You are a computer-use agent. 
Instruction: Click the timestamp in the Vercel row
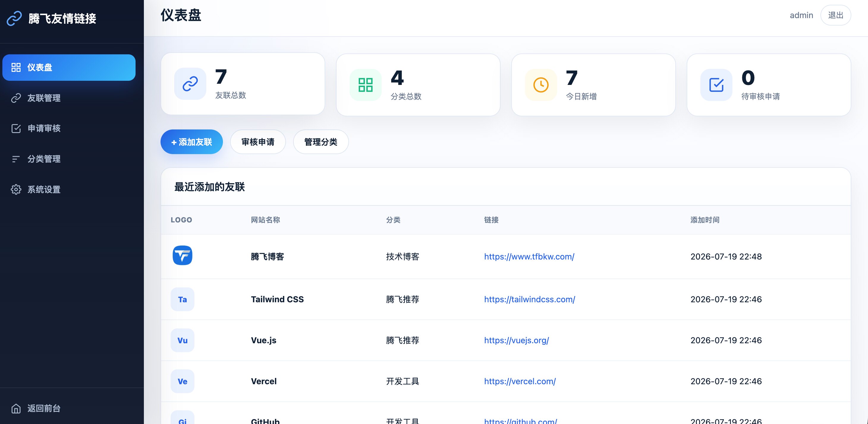click(x=726, y=381)
